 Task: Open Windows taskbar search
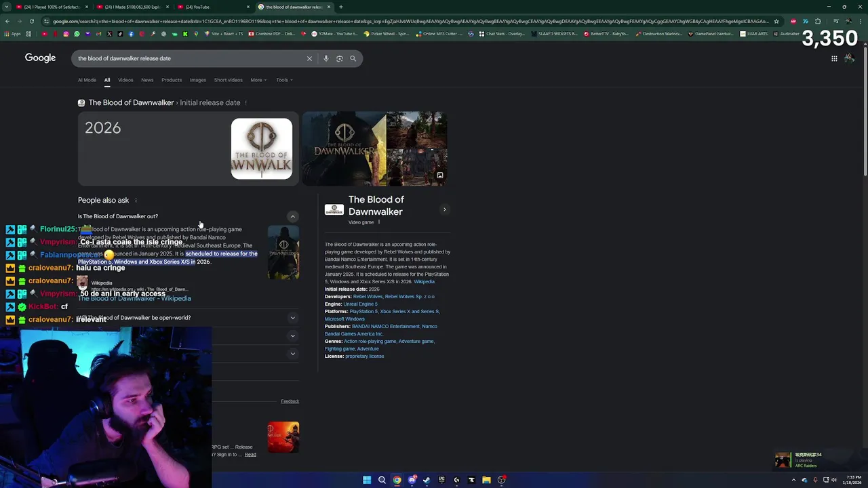pyautogui.click(x=382, y=480)
